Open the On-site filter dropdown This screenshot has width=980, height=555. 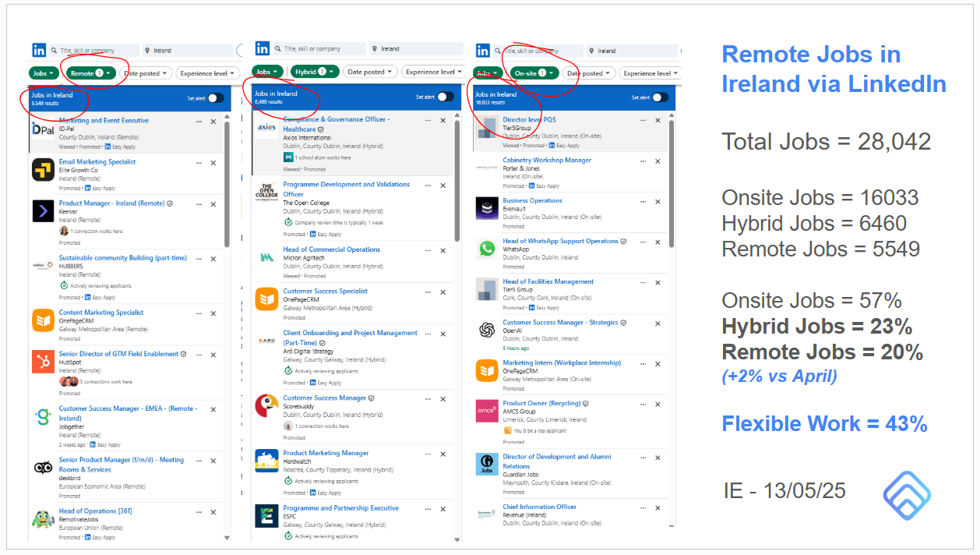point(535,73)
